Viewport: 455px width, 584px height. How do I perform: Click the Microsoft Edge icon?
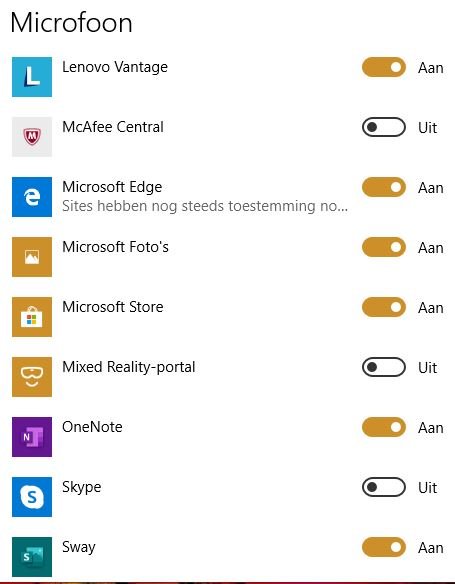pyautogui.click(x=32, y=197)
